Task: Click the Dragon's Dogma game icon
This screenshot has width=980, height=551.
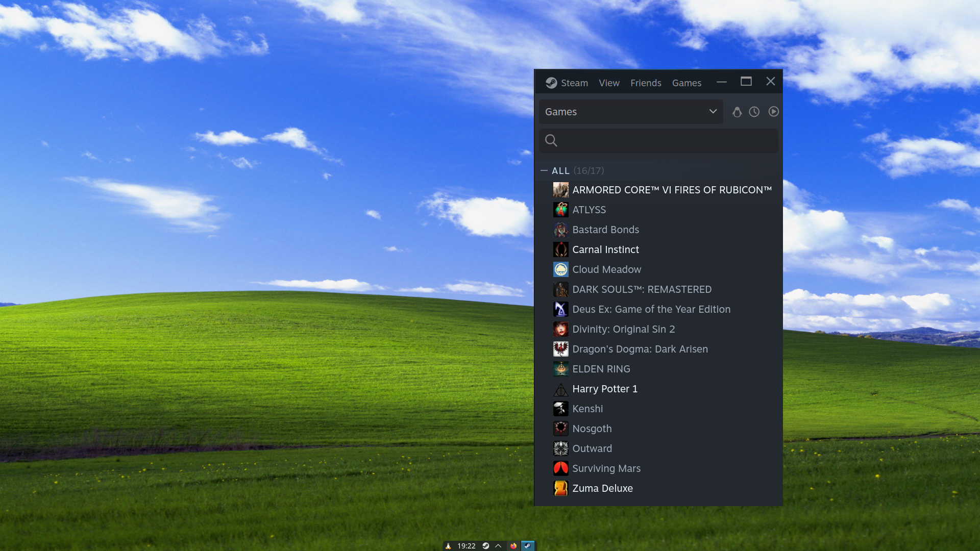Action: [x=560, y=349]
